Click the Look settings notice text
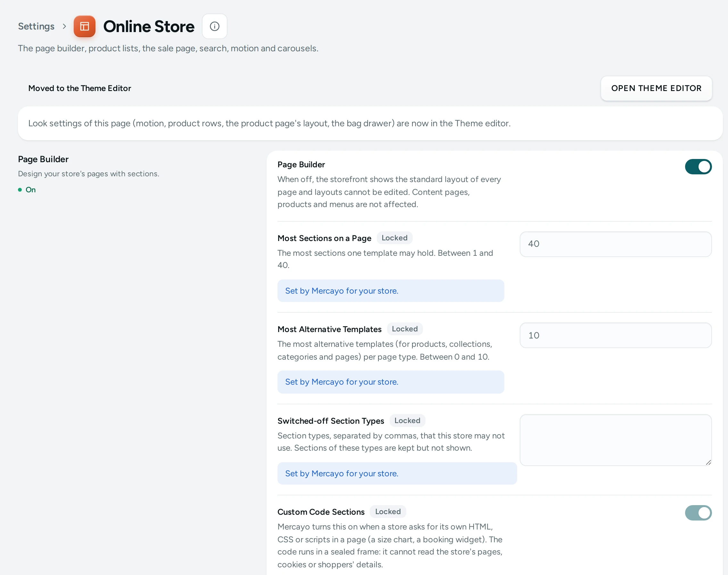728x575 pixels. coord(269,123)
